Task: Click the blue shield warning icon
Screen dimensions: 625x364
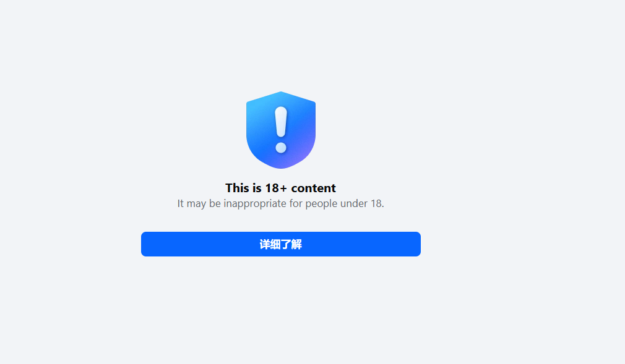Action: tap(281, 130)
